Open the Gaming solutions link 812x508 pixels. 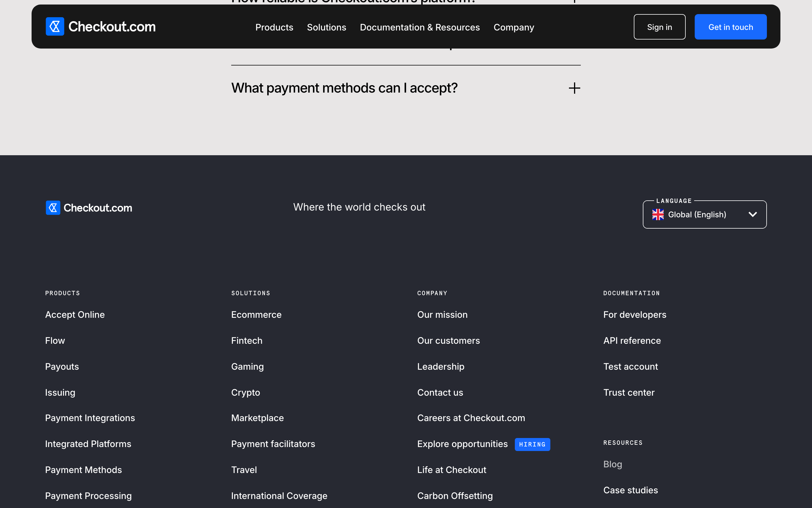coord(247,367)
